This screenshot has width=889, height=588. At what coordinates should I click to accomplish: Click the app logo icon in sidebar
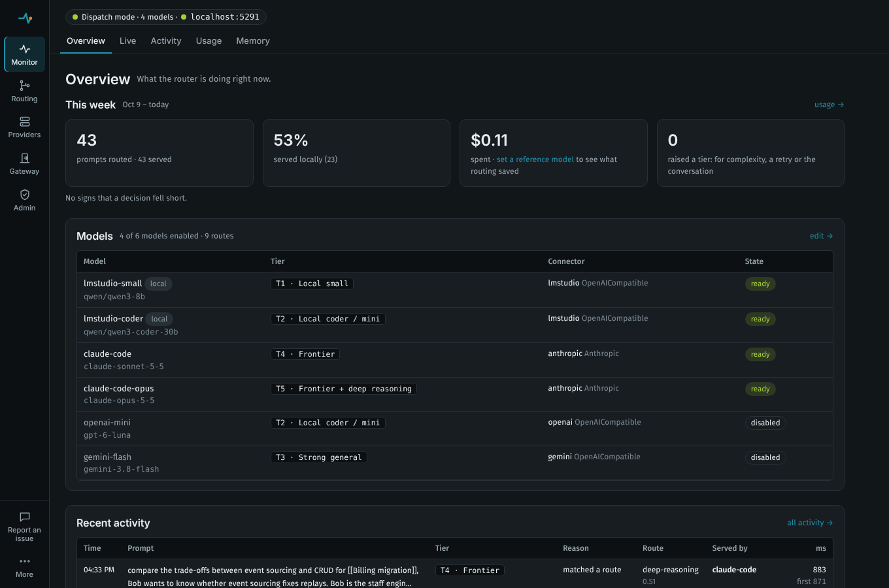pos(25,18)
